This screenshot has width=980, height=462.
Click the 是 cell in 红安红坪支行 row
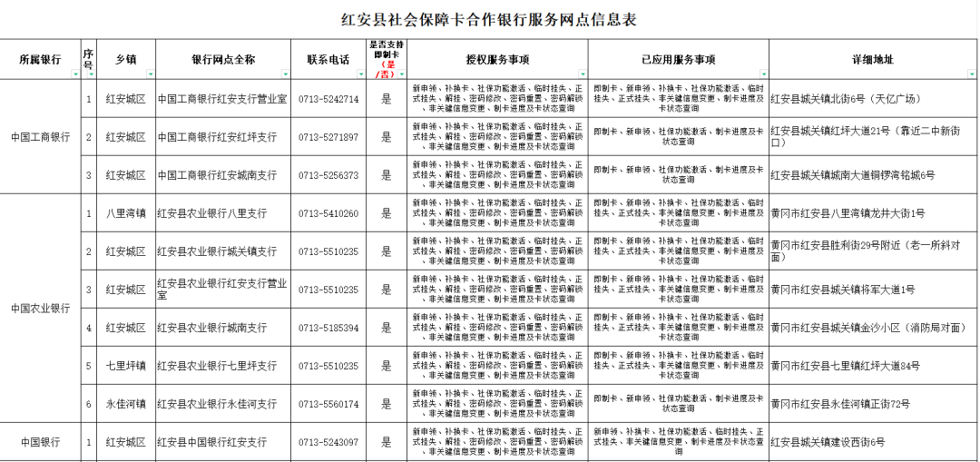(x=387, y=137)
